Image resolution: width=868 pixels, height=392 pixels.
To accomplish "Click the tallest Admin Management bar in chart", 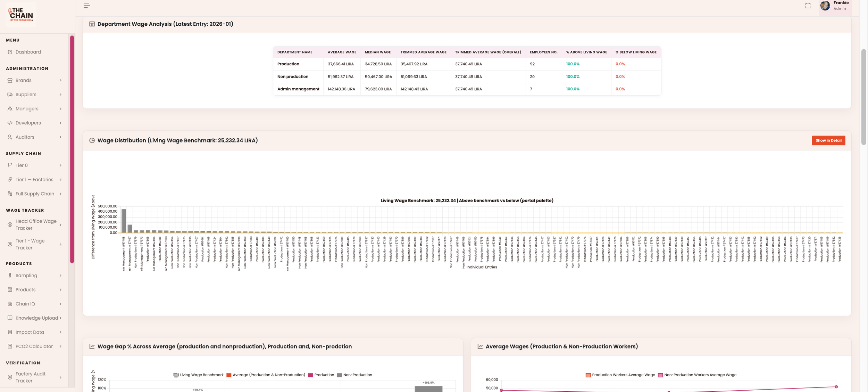I will [124, 221].
